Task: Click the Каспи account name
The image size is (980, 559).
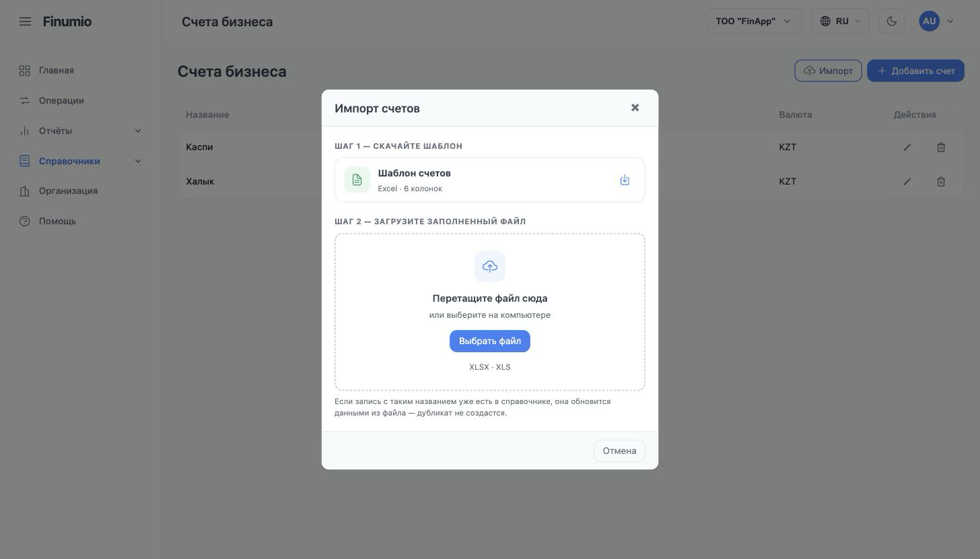Action: click(x=199, y=147)
